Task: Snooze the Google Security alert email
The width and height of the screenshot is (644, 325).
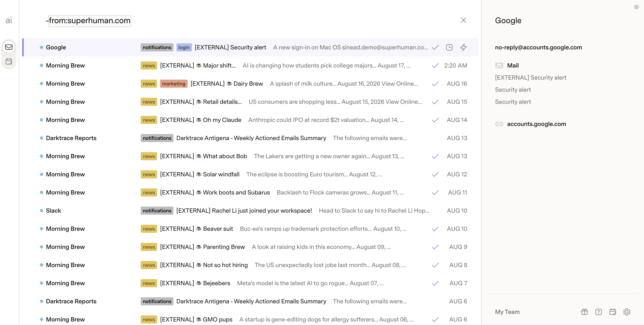Action: click(449, 47)
